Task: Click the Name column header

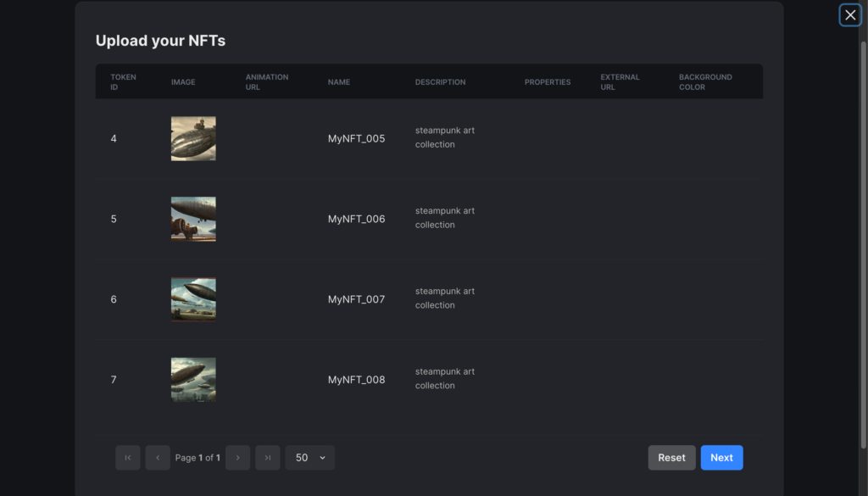Action: click(x=339, y=82)
